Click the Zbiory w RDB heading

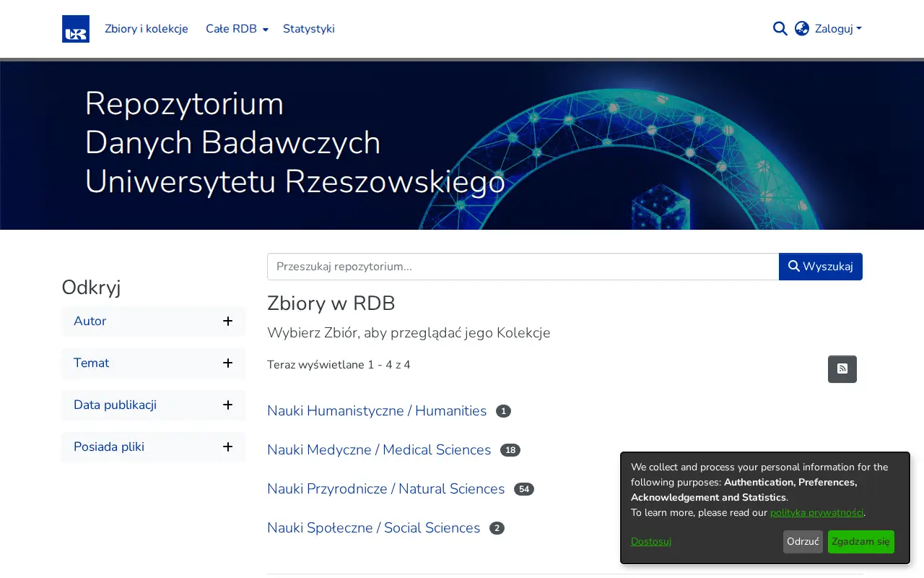point(331,303)
